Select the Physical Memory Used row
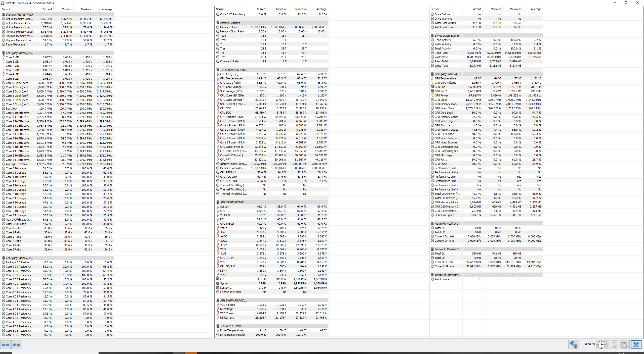This screenshot has height=354, width=644. point(19,32)
